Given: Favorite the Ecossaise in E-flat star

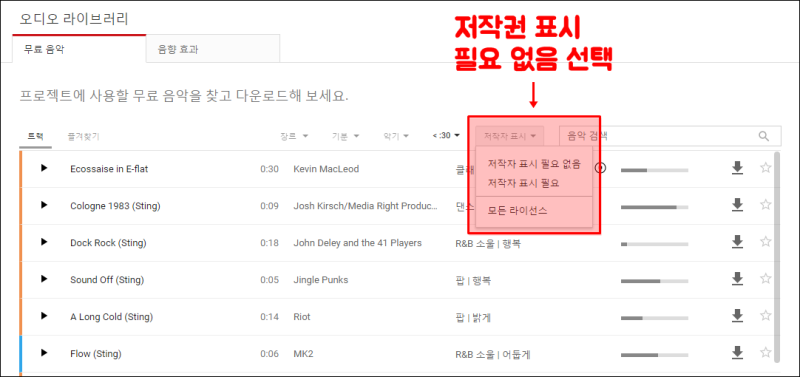Looking at the screenshot, I should 765,167.
